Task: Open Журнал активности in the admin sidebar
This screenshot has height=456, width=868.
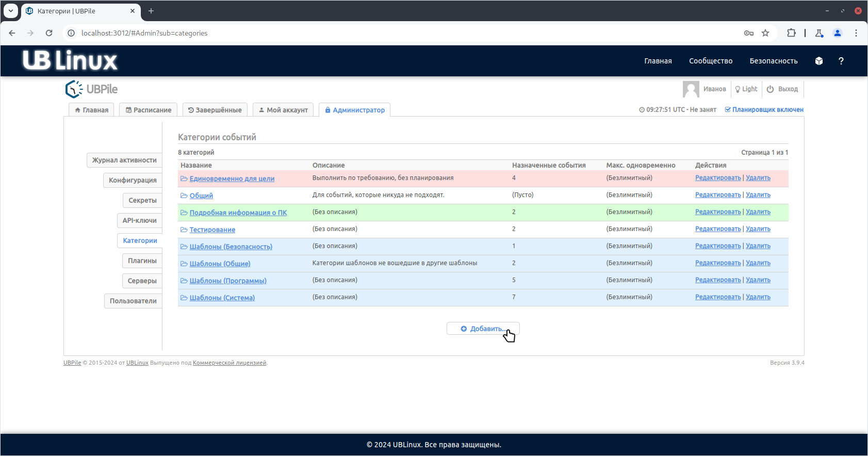Action: tap(124, 160)
